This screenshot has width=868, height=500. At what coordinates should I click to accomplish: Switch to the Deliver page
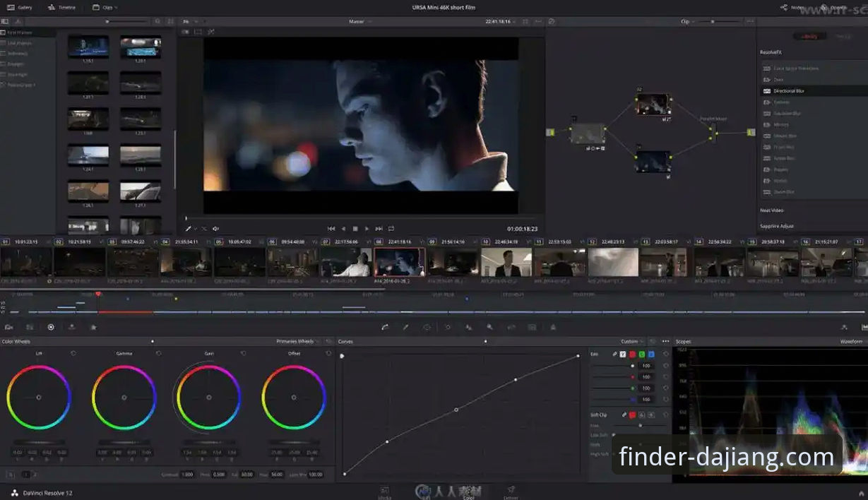[x=511, y=492]
